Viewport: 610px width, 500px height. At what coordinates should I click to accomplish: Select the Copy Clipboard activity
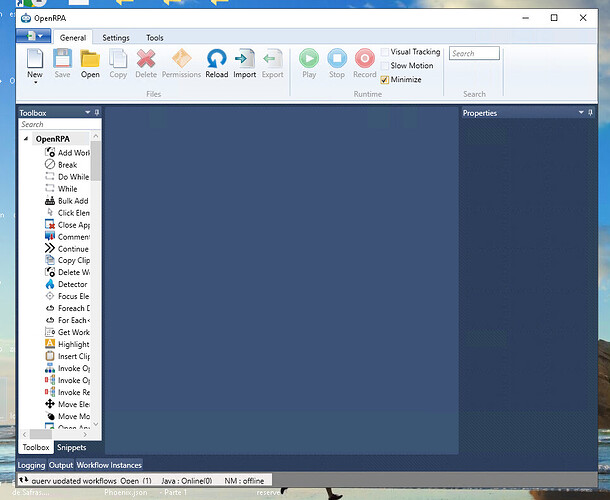(x=67, y=260)
